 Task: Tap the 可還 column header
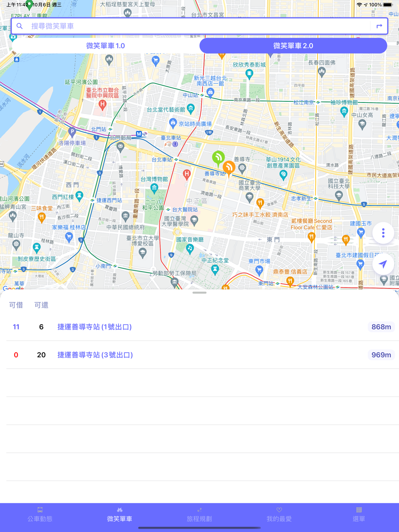(41, 305)
